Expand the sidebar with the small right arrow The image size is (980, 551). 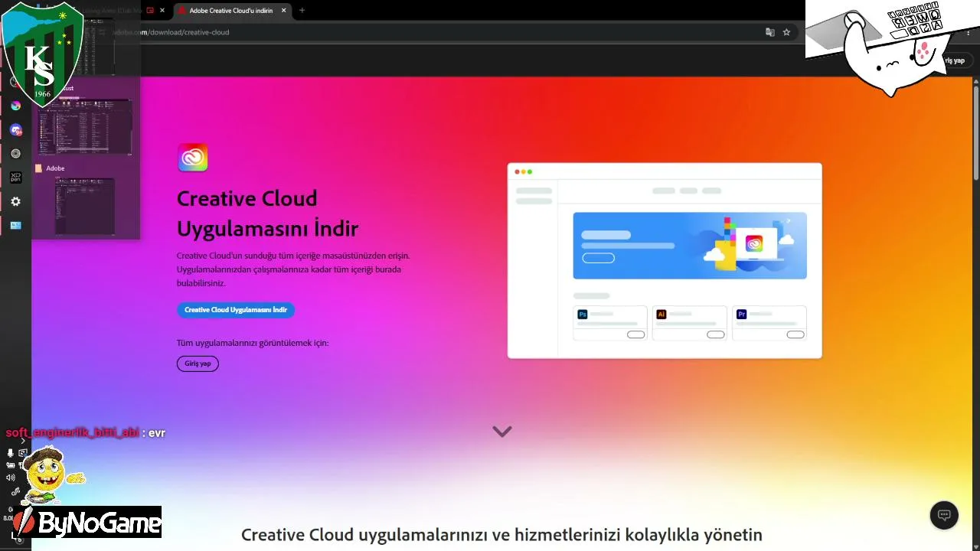tap(23, 441)
